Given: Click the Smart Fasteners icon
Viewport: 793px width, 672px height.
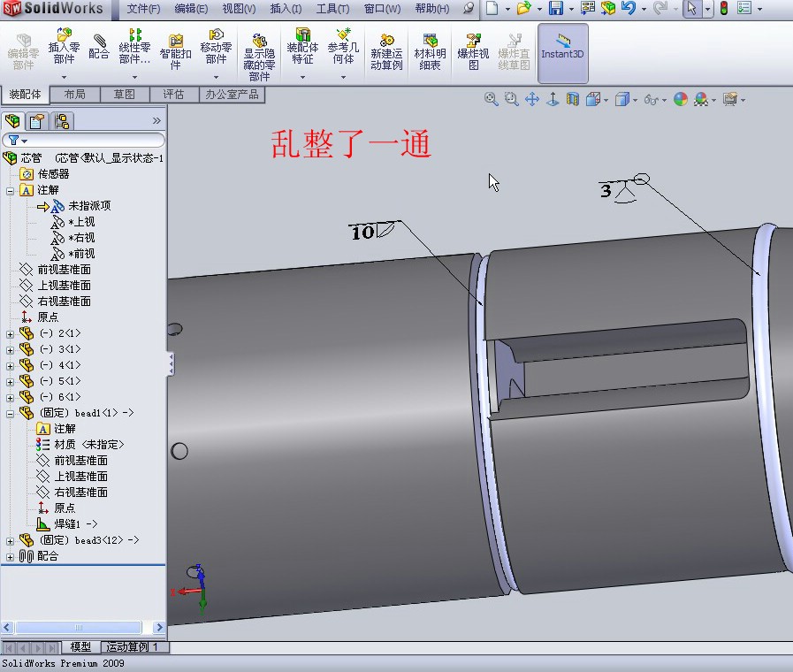Looking at the screenshot, I should pyautogui.click(x=176, y=51).
